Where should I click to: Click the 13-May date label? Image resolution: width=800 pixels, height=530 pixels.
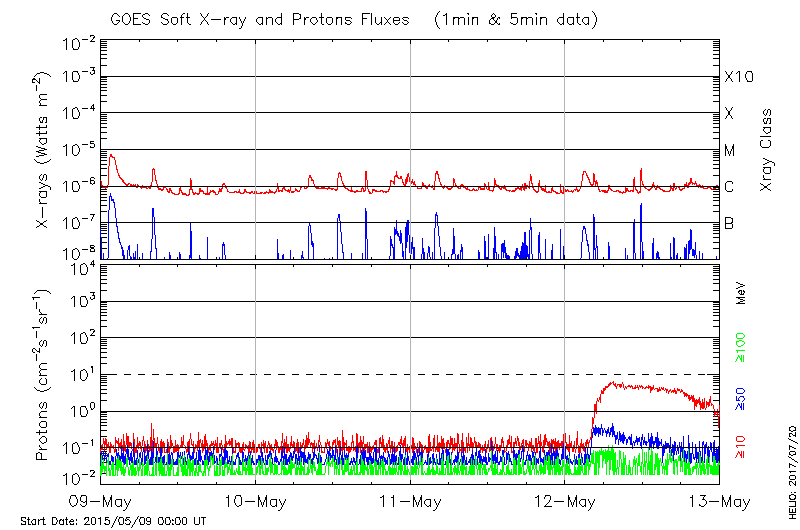(718, 501)
